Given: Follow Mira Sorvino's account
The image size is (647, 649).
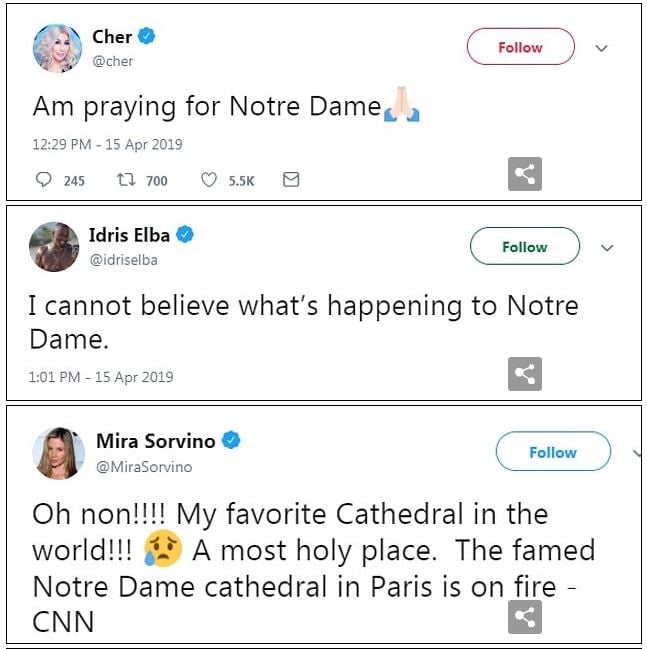Looking at the screenshot, I should (x=552, y=452).
